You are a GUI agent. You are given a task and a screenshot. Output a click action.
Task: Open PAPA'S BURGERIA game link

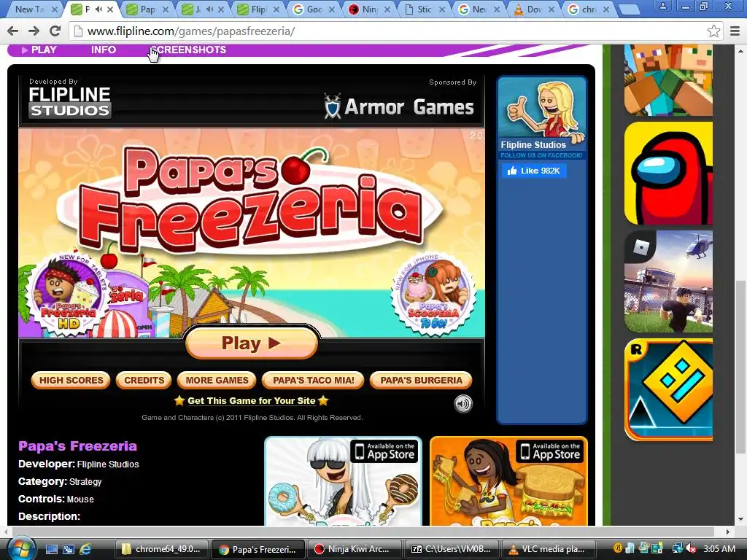click(421, 381)
